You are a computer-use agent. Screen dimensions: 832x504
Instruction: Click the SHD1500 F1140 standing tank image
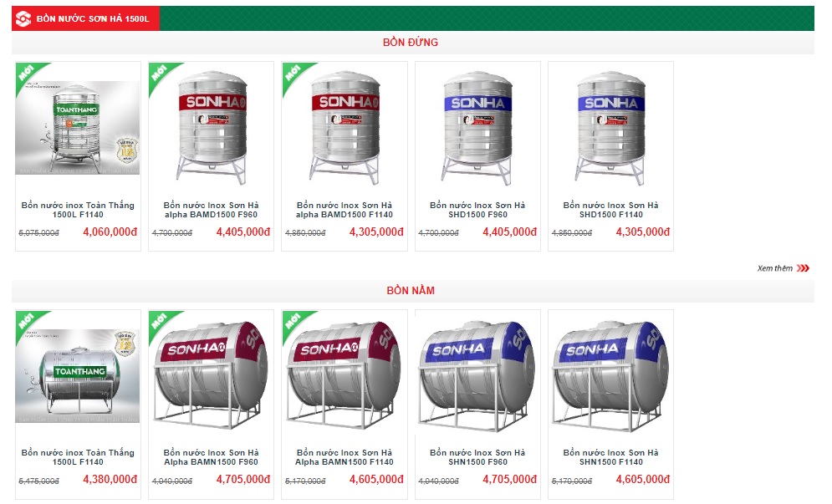[610, 129]
